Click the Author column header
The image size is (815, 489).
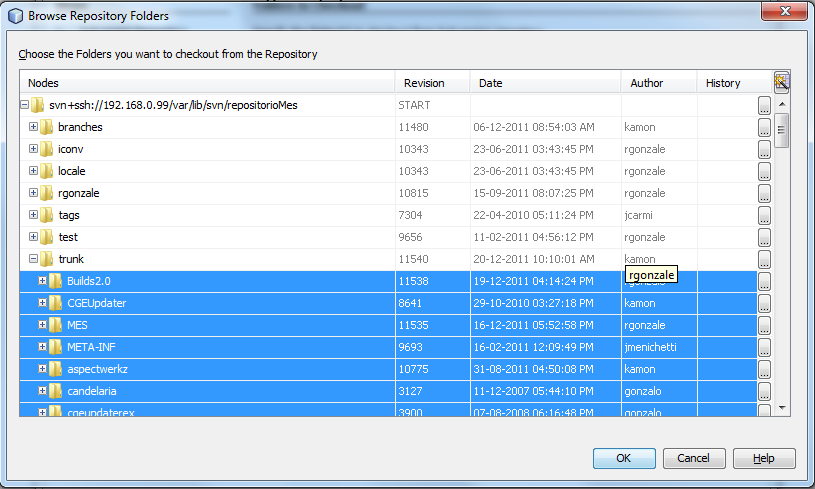[646, 83]
